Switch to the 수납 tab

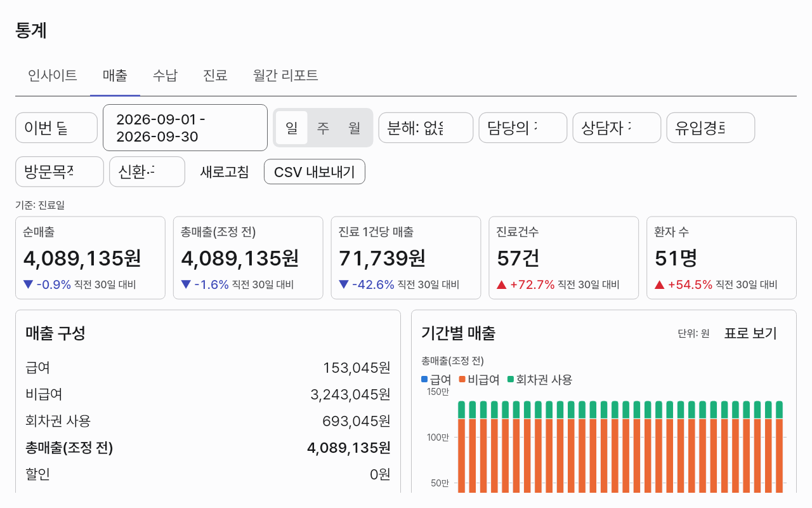pos(165,76)
